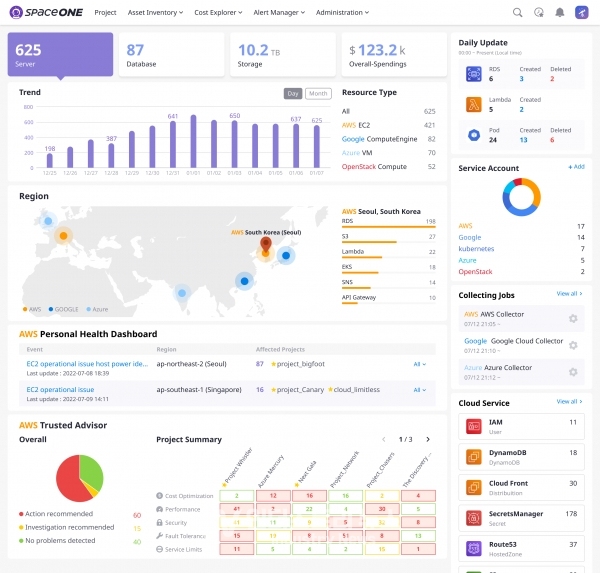Click the RDS icon in Daily Update
The width and height of the screenshot is (600, 573).
(x=474, y=74)
